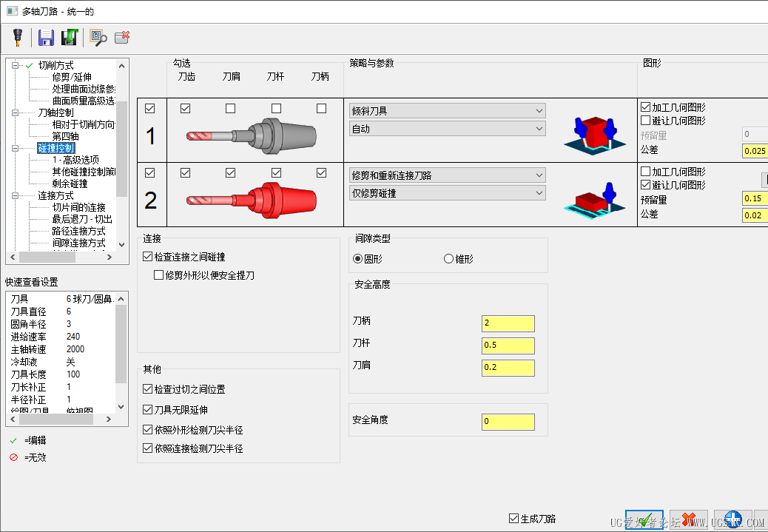Image resolution: width=768 pixels, height=532 pixels.
Task: Click the 刀肩 safety height field
Action: pyautogui.click(x=508, y=368)
